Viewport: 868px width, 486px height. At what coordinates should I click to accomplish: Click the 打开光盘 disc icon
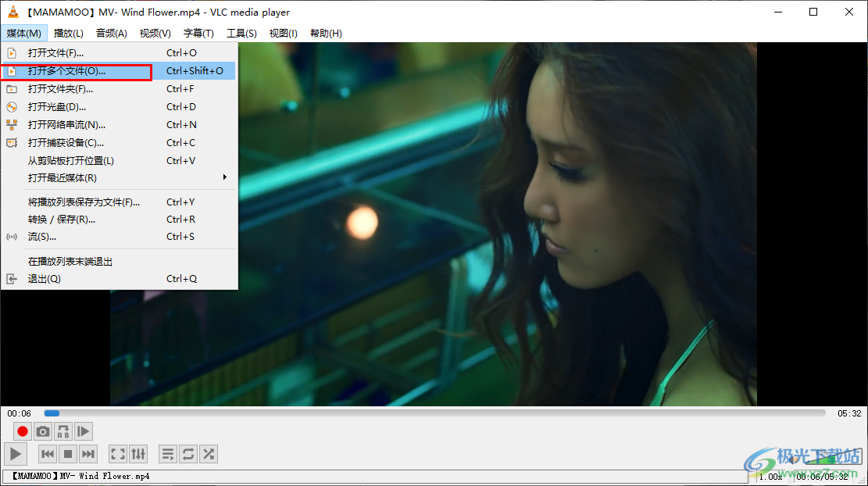coord(12,107)
